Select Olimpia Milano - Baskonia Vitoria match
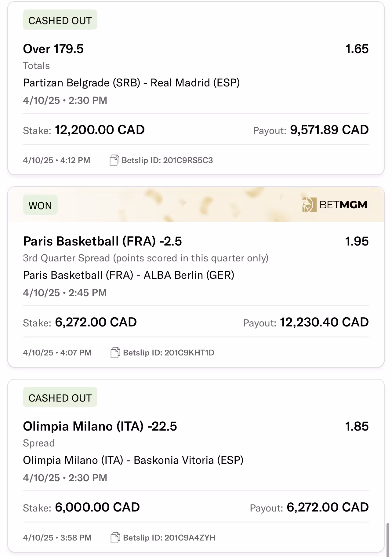The width and height of the screenshot is (392, 557). click(x=133, y=460)
